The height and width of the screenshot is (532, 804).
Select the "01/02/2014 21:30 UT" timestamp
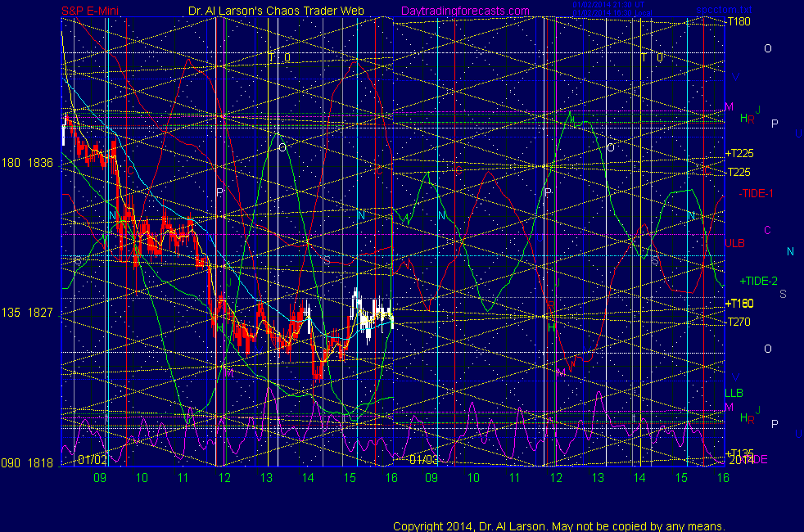(x=608, y=5)
